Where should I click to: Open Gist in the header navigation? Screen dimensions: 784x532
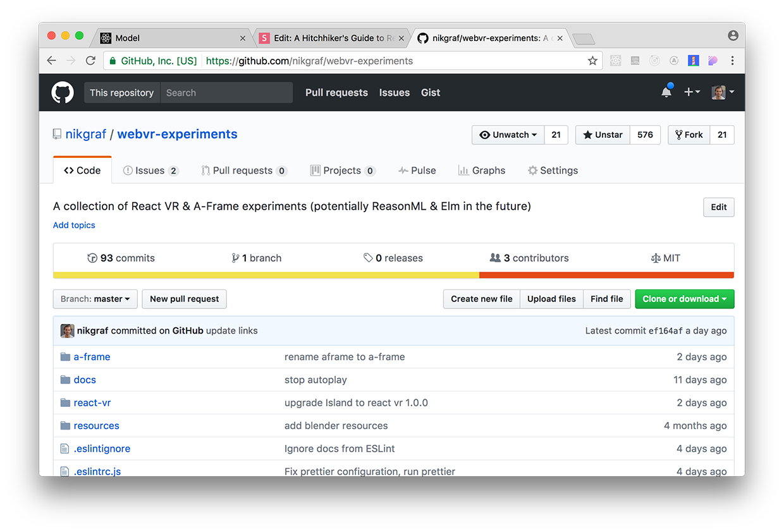point(431,92)
